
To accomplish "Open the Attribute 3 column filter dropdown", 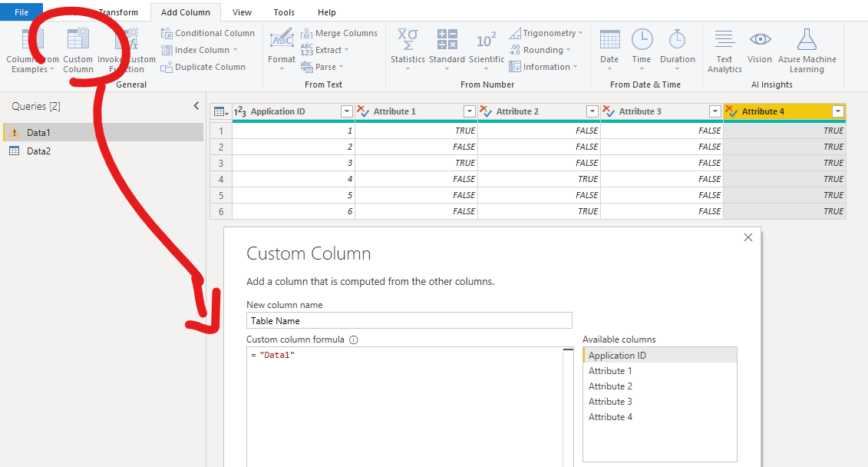I will [x=715, y=111].
